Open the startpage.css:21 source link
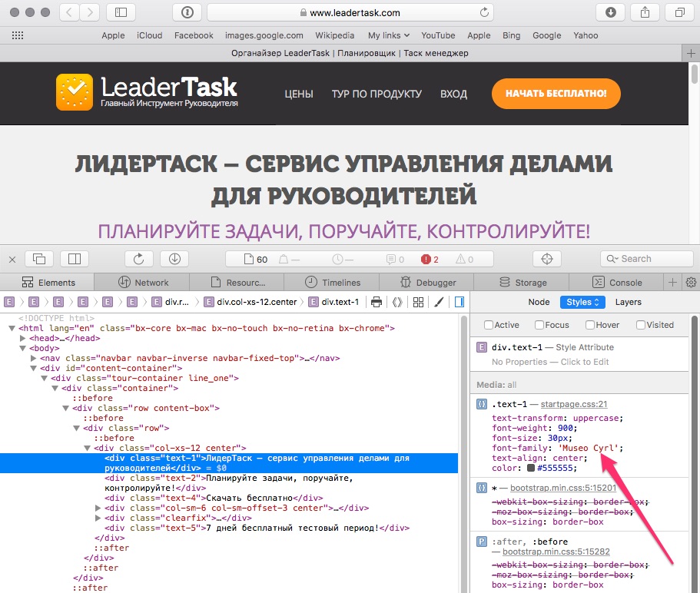 click(574, 404)
